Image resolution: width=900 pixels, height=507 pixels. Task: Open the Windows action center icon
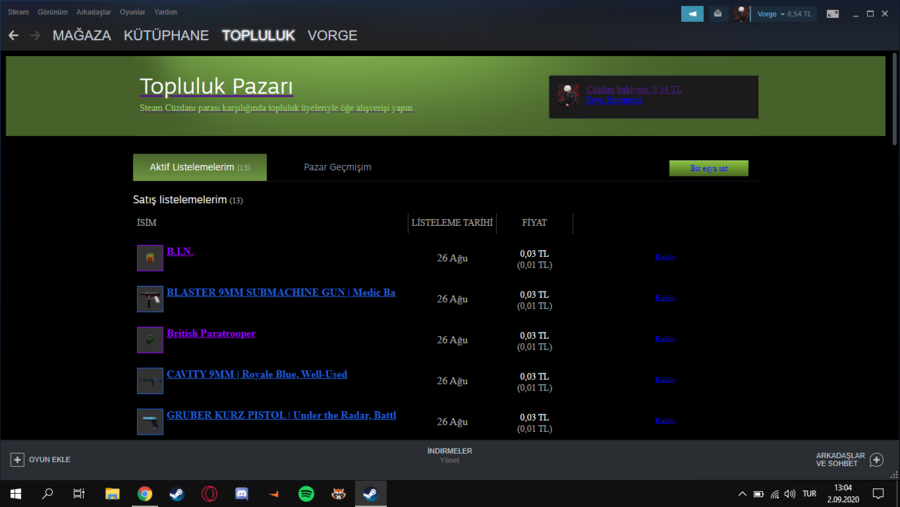(878, 494)
